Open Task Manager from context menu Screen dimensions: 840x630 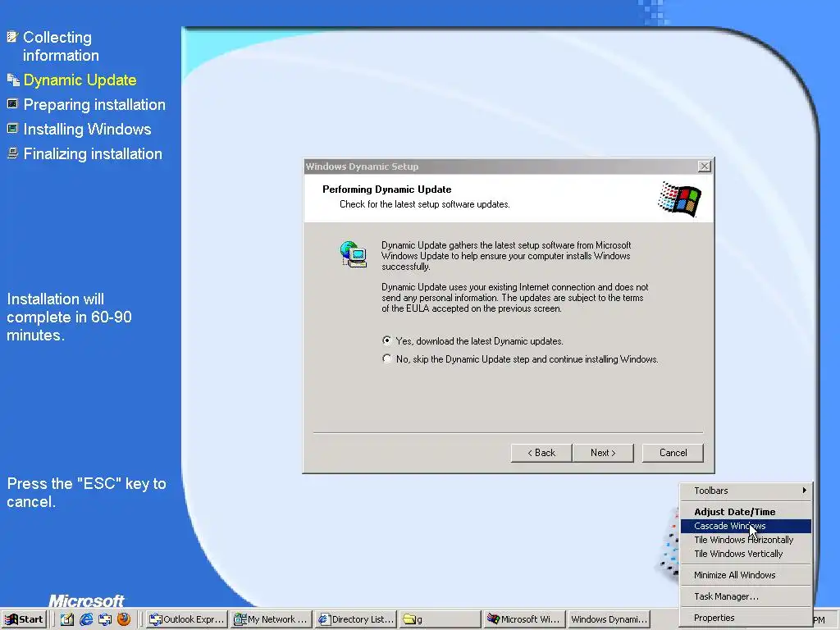(x=746, y=597)
